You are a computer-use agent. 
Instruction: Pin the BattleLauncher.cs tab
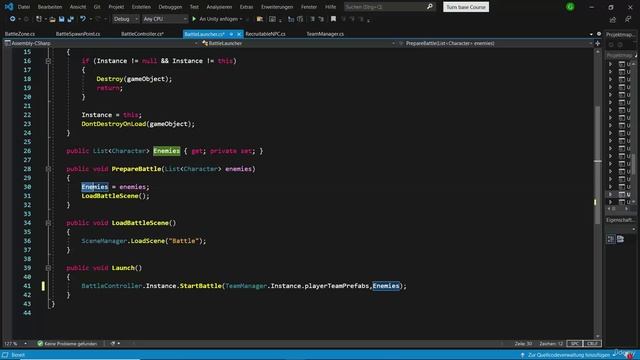coord(231,34)
